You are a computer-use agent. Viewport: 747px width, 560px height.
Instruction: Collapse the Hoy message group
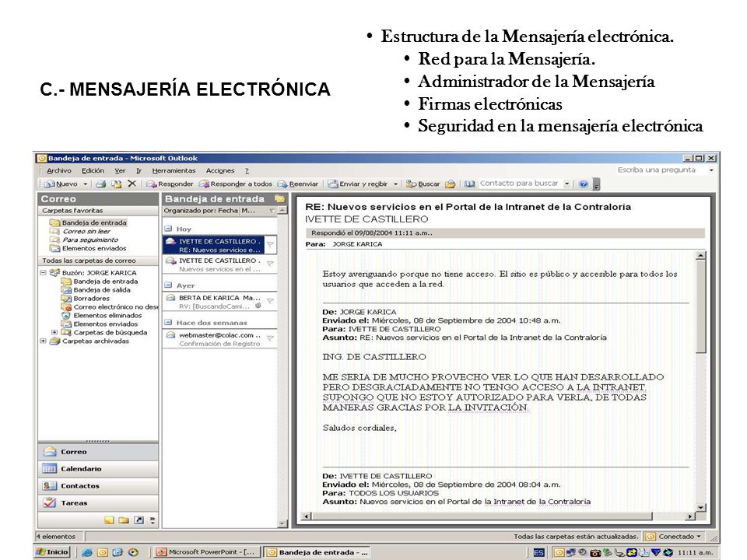[x=168, y=229]
